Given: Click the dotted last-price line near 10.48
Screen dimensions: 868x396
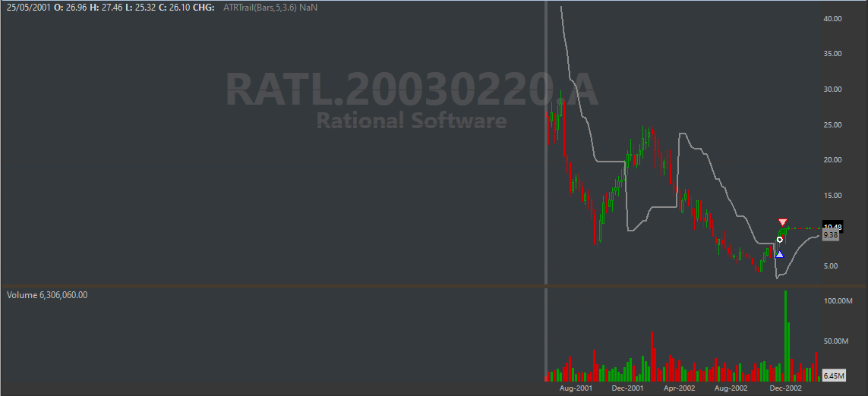Looking at the screenshot, I should coord(806,228).
